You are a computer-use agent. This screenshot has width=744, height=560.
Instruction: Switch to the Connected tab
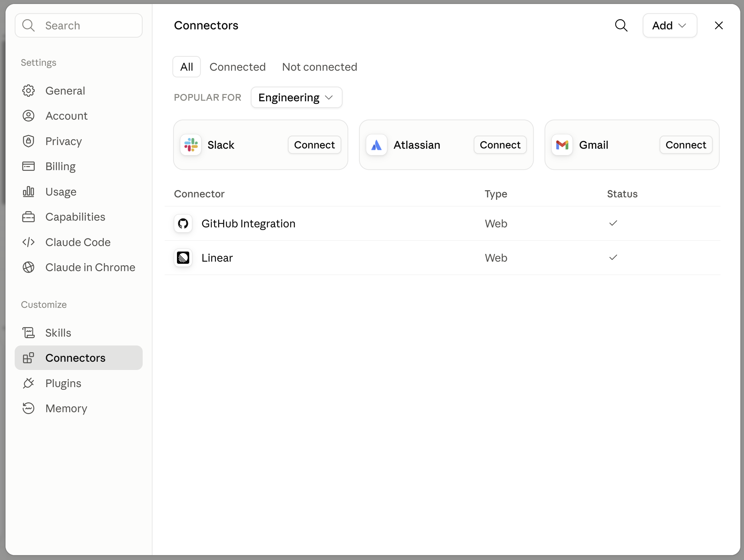tap(238, 67)
